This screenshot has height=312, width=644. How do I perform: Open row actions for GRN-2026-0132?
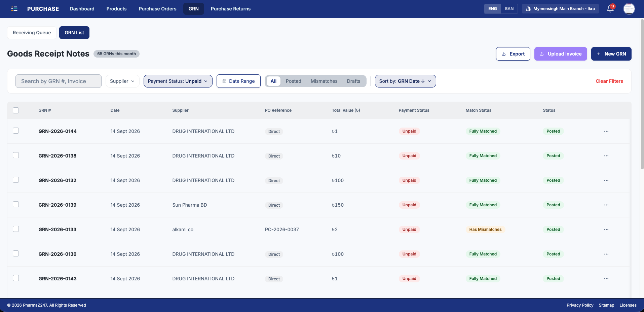point(606,180)
